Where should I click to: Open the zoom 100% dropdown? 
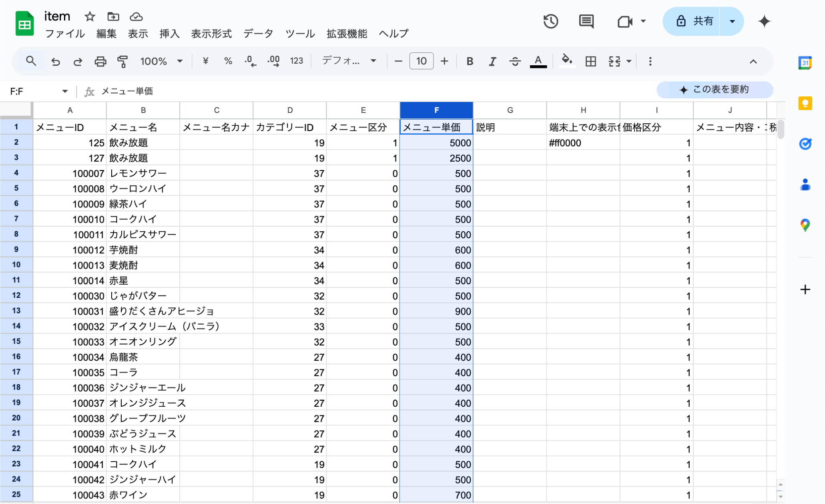coord(161,61)
